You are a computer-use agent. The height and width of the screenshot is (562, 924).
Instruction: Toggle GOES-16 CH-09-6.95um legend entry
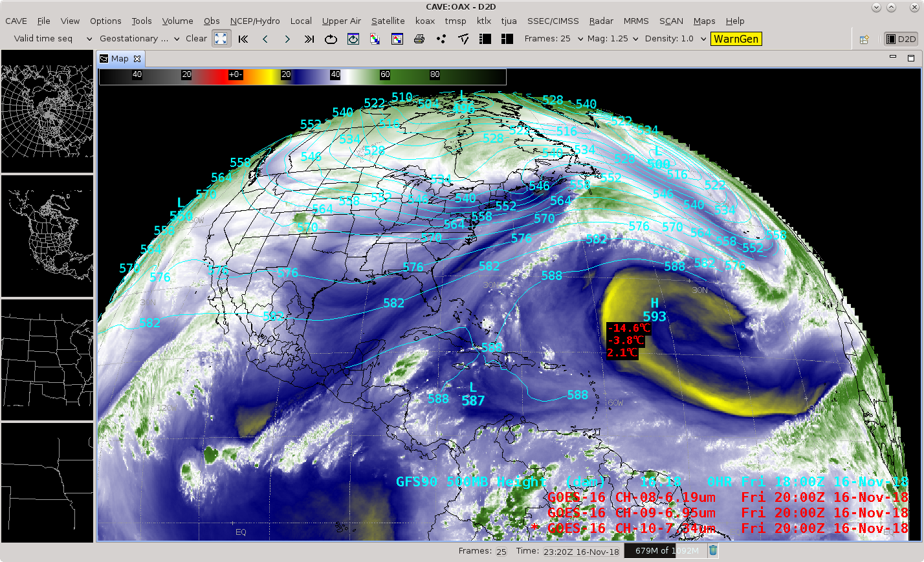pyautogui.click(x=728, y=513)
